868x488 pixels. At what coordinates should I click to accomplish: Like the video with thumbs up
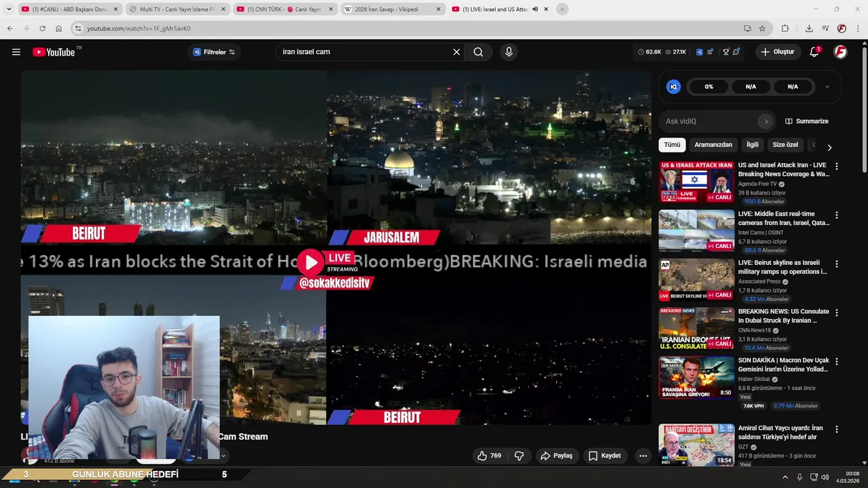tap(489, 456)
